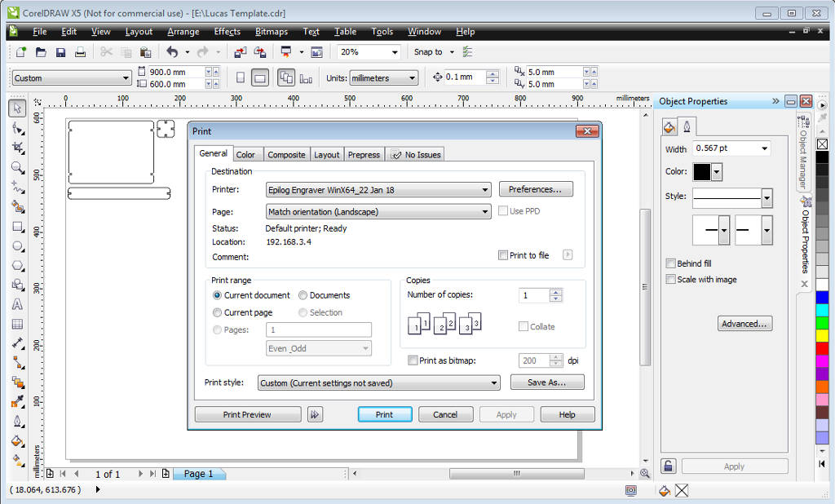Select the Pick tool in the toolbox
Screen dimensions: 835x504
point(17,108)
